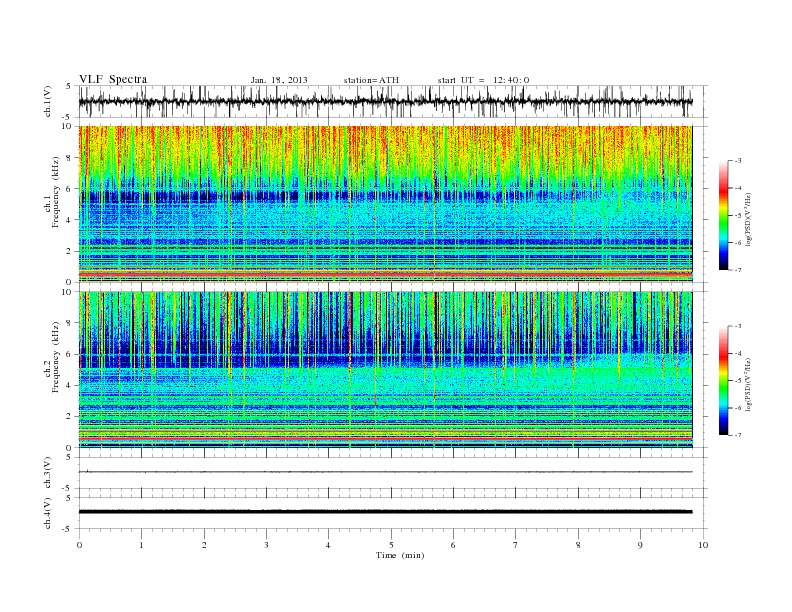Click inside the ch.1 spectrogram panel
792x612 pixels.
385,204
